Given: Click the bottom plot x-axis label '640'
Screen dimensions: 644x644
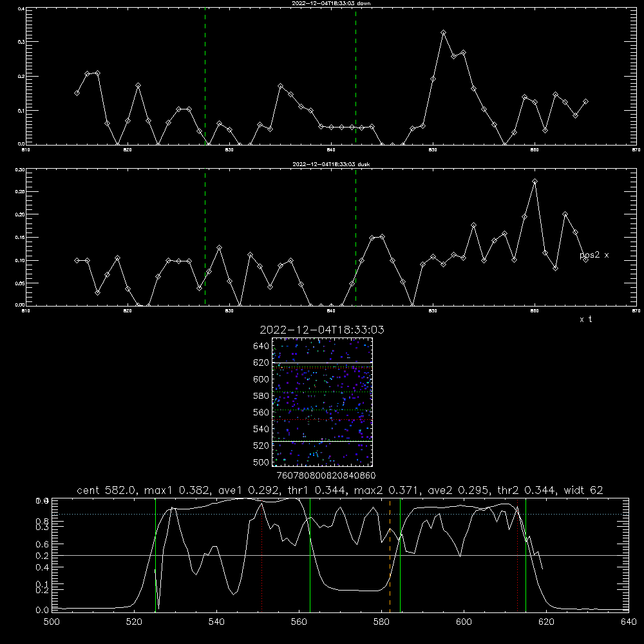Looking at the screenshot, I should (629, 622).
